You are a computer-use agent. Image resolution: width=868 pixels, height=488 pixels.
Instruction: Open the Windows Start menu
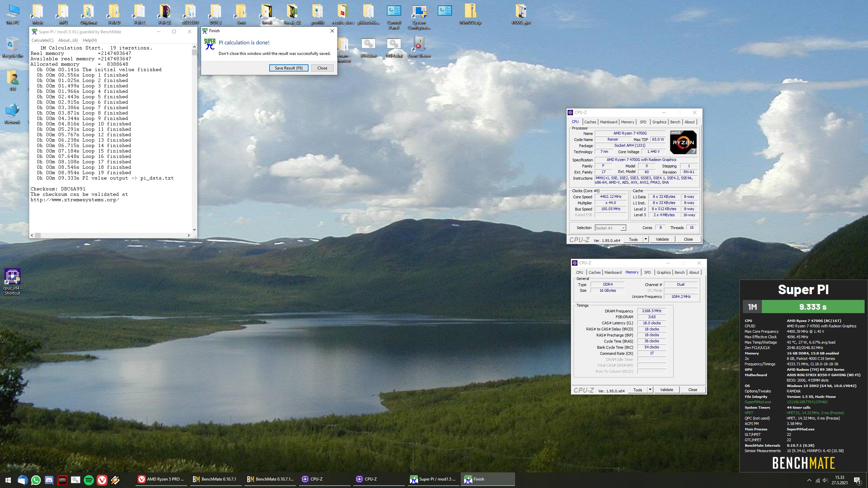[x=8, y=480]
